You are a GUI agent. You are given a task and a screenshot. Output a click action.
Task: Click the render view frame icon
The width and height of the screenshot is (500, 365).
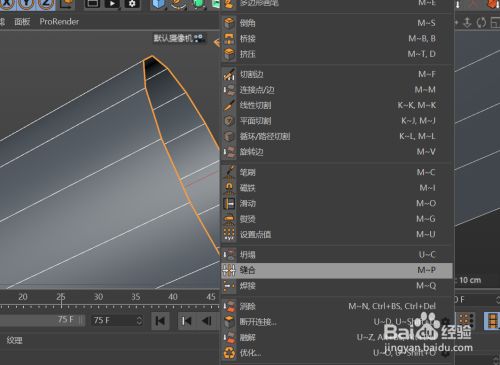click(92, 4)
